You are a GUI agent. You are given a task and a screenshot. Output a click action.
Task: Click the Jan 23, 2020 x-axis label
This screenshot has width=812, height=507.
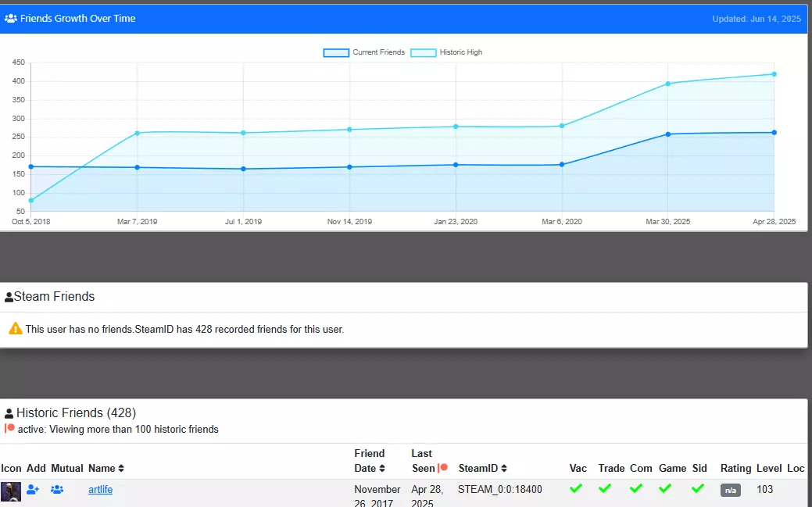(x=456, y=222)
